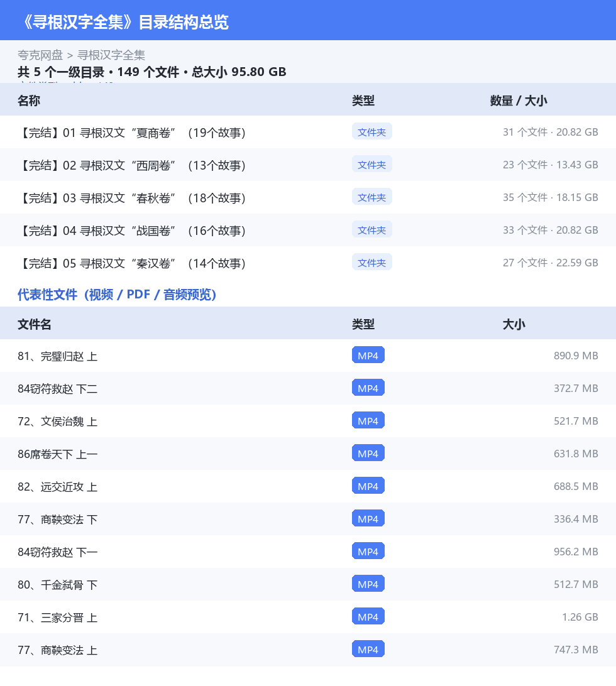616x686 pixels.
Task: Open the 夸克网盘 breadcrumb link
Action: (40, 55)
